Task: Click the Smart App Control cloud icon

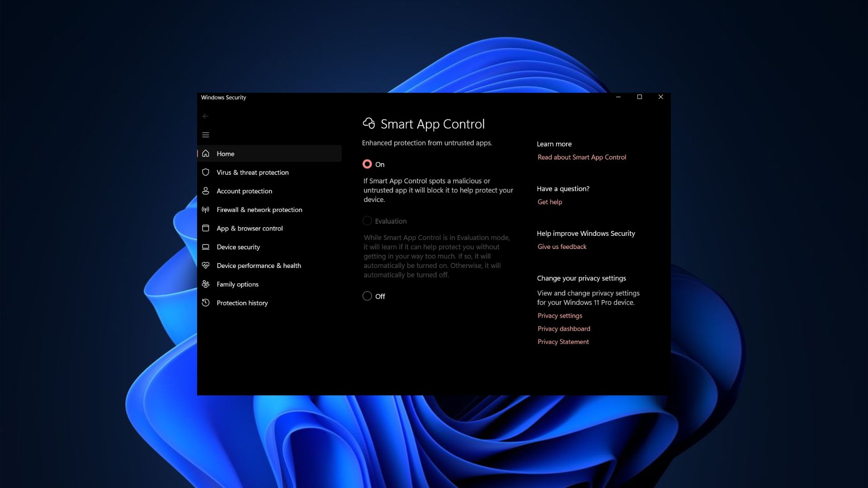Action: coord(369,123)
